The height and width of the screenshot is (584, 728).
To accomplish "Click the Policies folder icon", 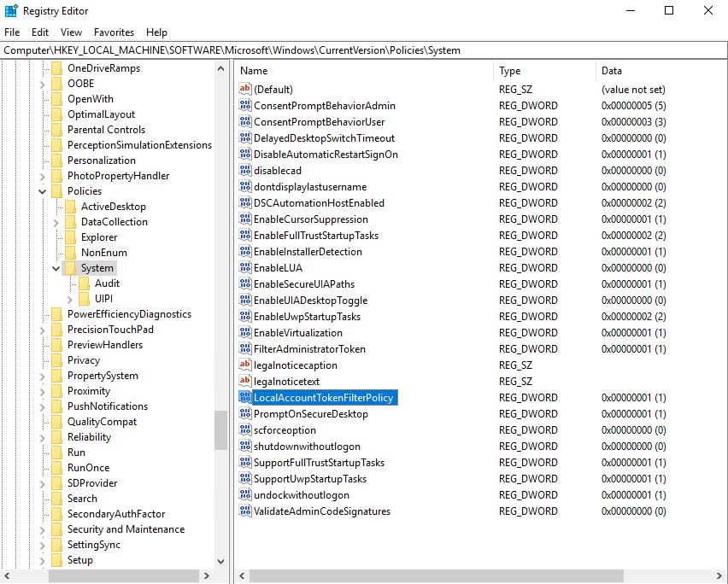I will [x=56, y=191].
